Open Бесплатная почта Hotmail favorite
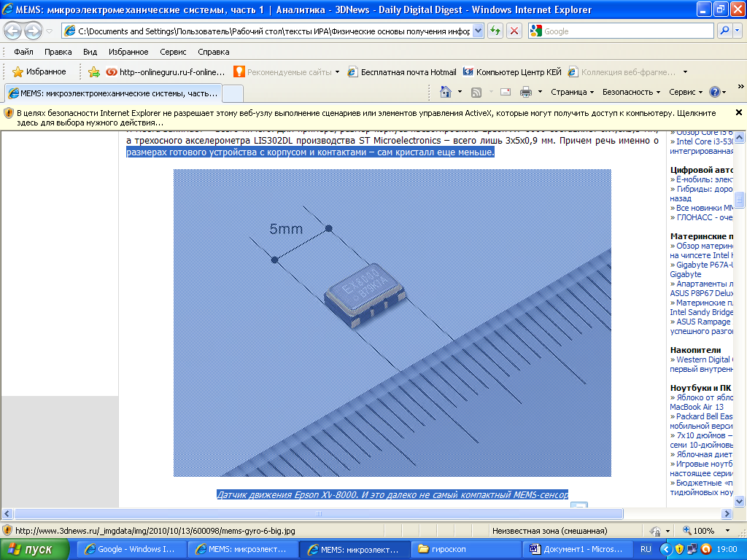This screenshot has height=560, width=747. click(x=402, y=72)
